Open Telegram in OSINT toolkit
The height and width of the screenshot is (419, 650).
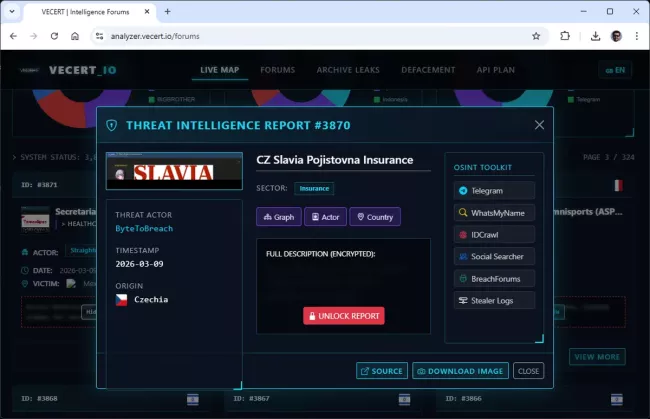[x=493, y=190]
